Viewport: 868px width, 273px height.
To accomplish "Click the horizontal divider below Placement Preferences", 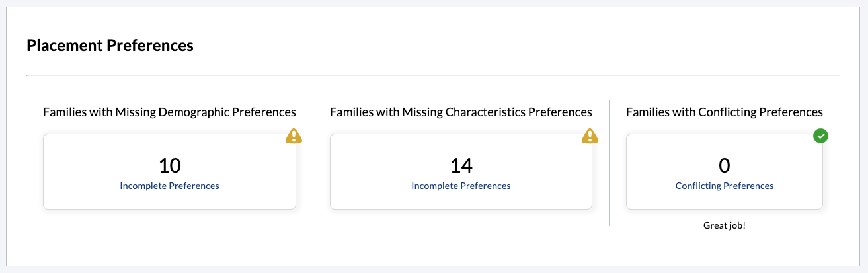I will point(432,75).
